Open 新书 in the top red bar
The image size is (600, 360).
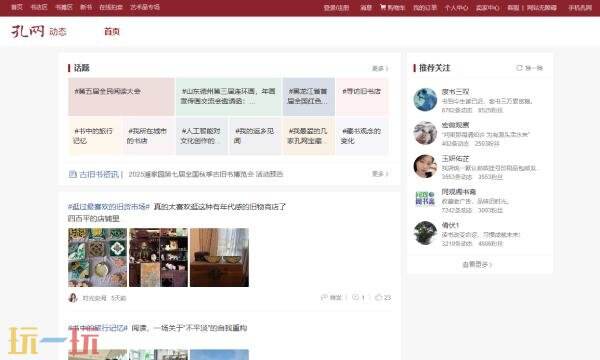coord(86,7)
